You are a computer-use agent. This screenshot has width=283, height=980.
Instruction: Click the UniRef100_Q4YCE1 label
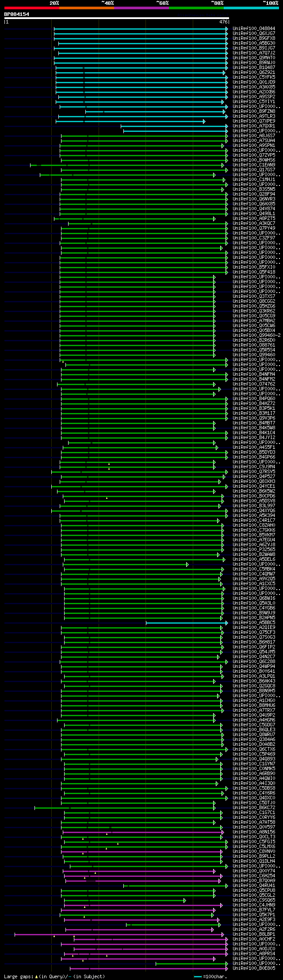(x=254, y=486)
